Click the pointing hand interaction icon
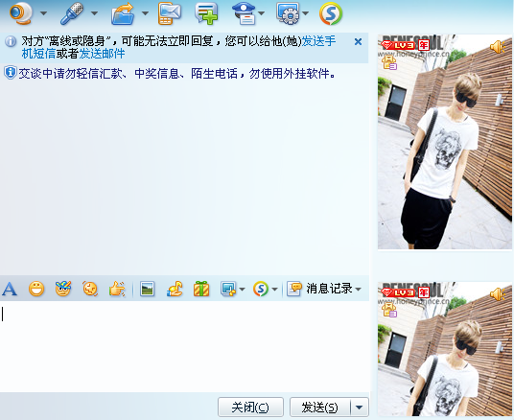 click(117, 289)
